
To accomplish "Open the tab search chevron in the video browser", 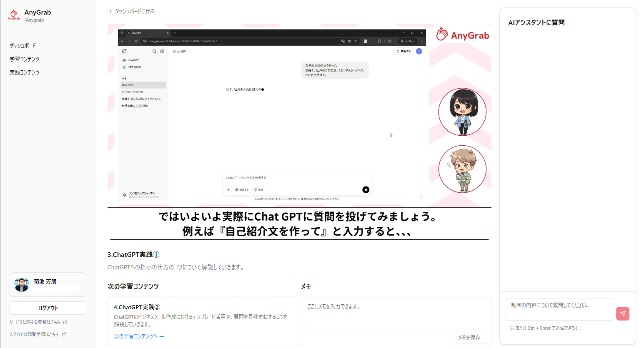I will [122, 33].
